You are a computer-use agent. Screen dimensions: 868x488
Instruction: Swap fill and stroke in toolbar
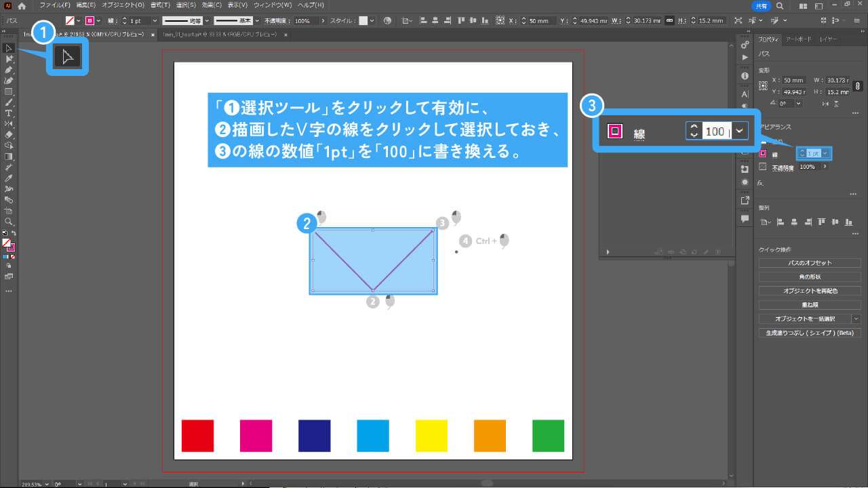tap(14, 233)
